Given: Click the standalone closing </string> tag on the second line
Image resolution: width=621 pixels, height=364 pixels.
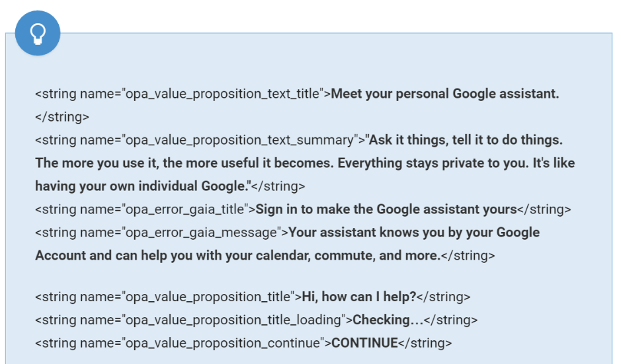Looking at the screenshot, I should coord(62,117).
